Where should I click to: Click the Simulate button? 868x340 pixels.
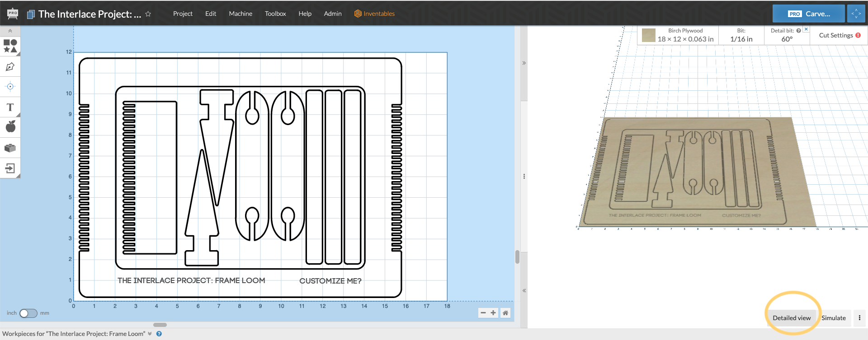833,318
